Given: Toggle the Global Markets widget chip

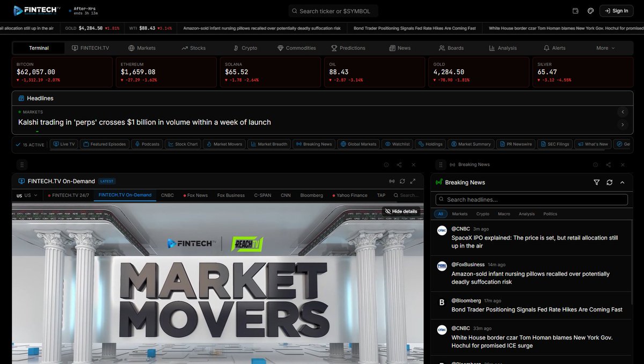Looking at the screenshot, I should (358, 144).
